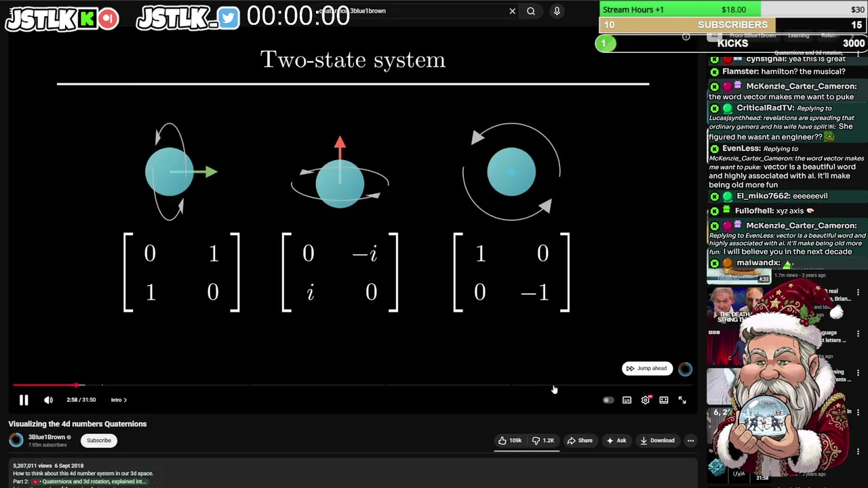The image size is (868, 488).
Task: Download the video
Action: [x=656, y=441]
